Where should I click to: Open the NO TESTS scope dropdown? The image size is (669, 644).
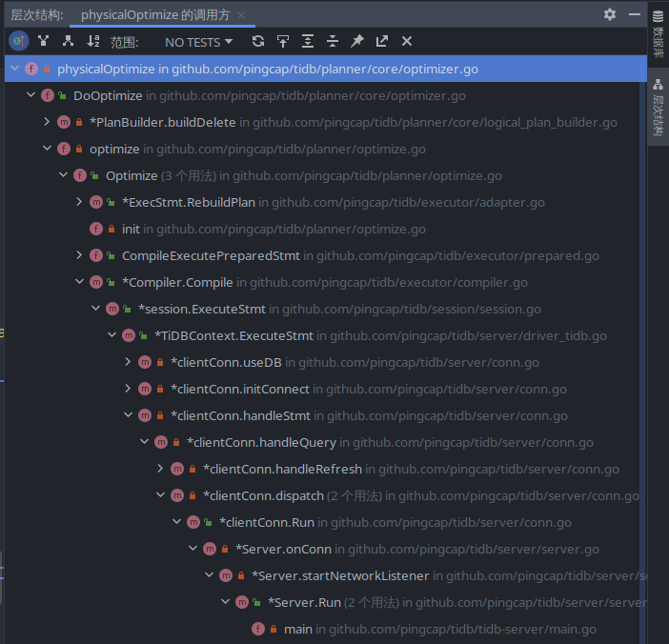click(198, 42)
